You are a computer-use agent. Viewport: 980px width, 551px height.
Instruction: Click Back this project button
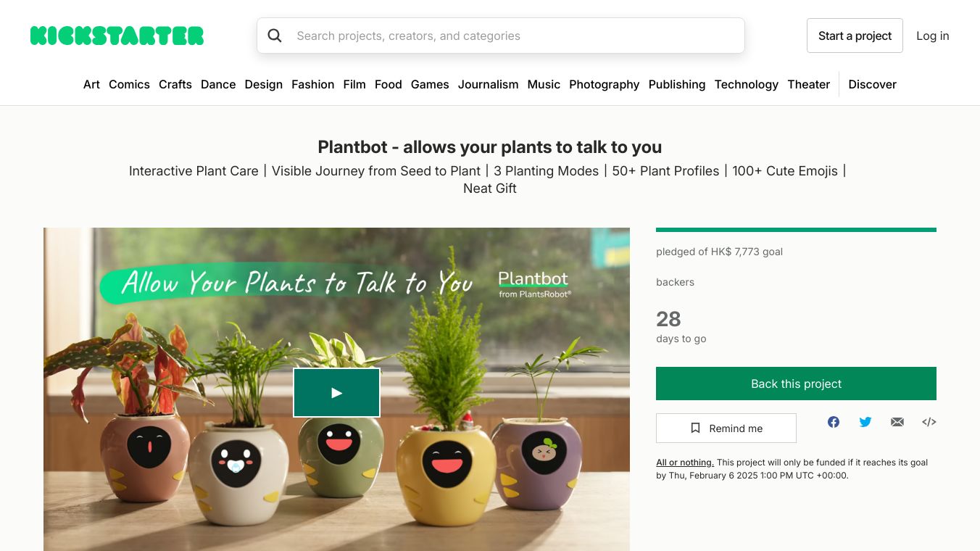point(796,384)
